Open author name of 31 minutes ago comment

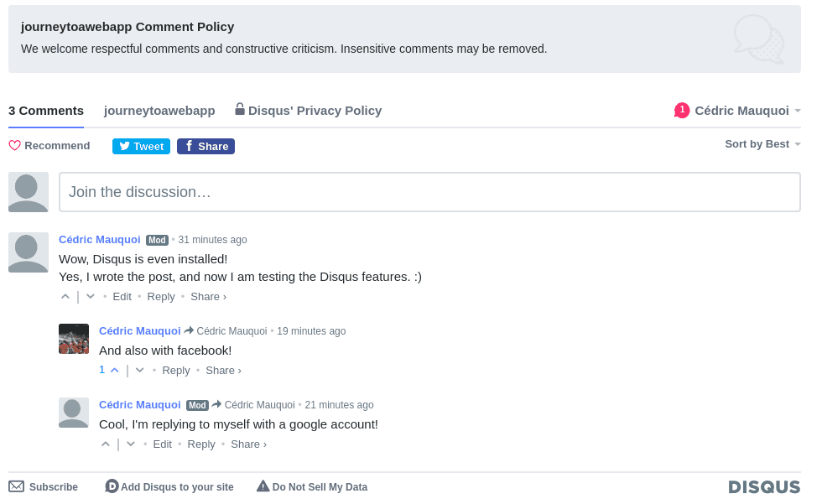pos(100,240)
